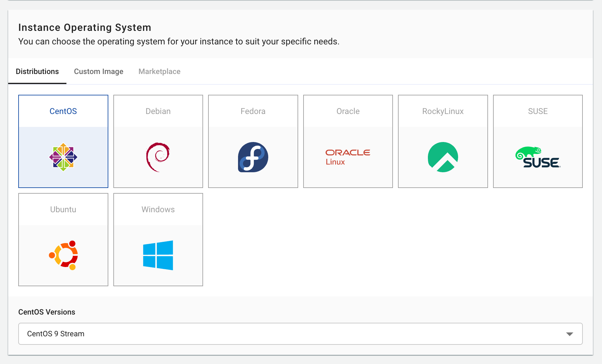Pick the Oracle Linux logo
This screenshot has width=602, height=364.
pyautogui.click(x=348, y=157)
